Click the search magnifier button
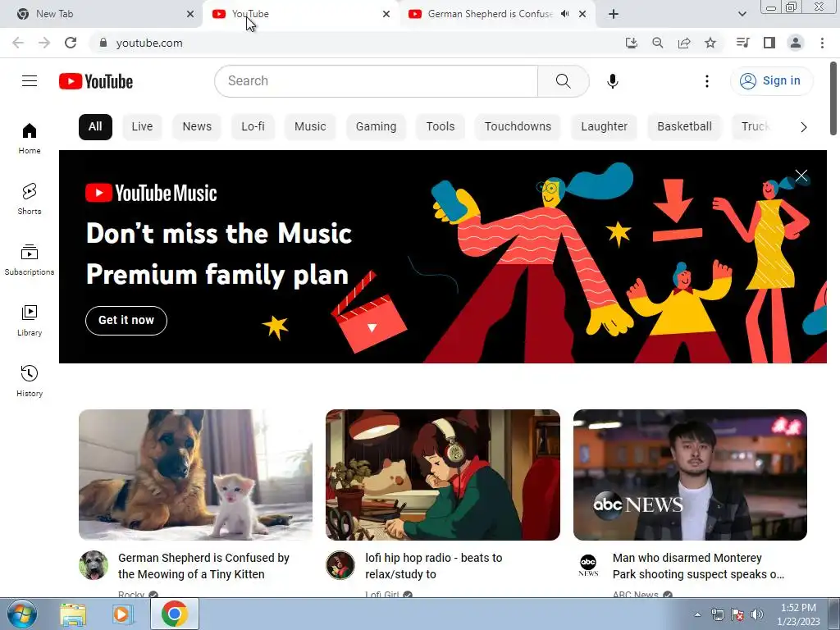The width and height of the screenshot is (840, 630). pos(563,81)
